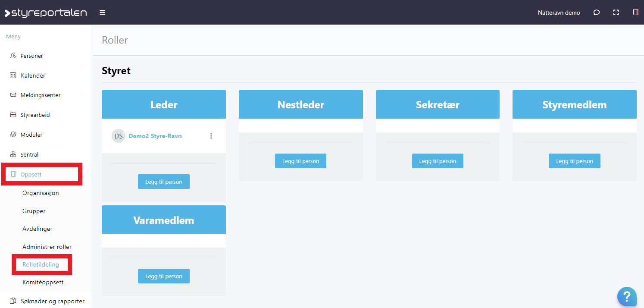
Task: Add a person to Styremedlem role
Action: coord(574,161)
